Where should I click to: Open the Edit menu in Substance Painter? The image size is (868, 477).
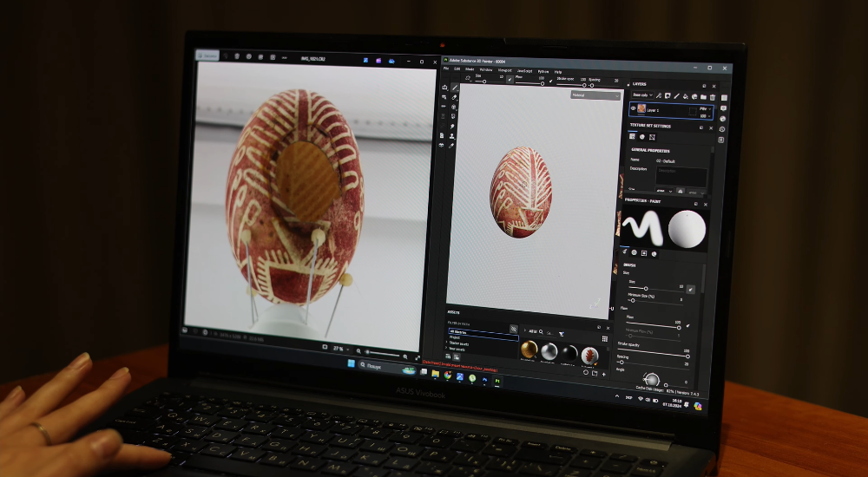click(x=457, y=69)
